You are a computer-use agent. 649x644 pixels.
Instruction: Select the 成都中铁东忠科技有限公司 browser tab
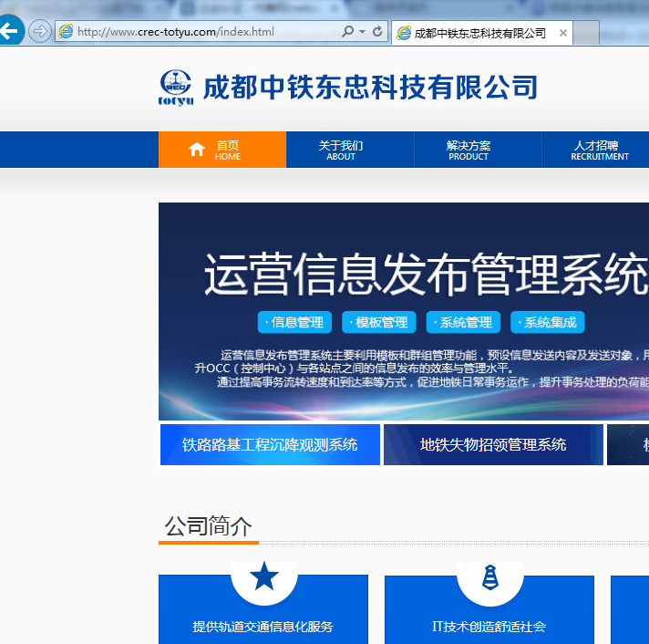click(482, 33)
